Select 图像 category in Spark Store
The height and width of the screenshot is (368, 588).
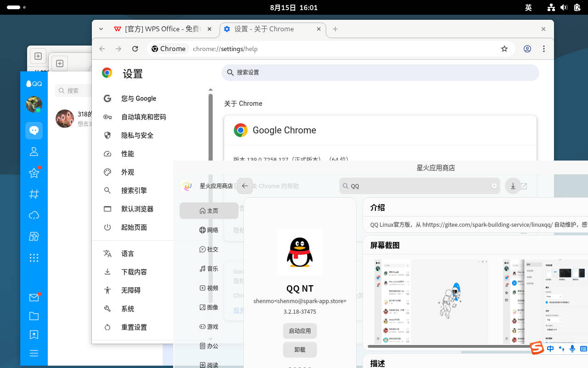(x=209, y=307)
